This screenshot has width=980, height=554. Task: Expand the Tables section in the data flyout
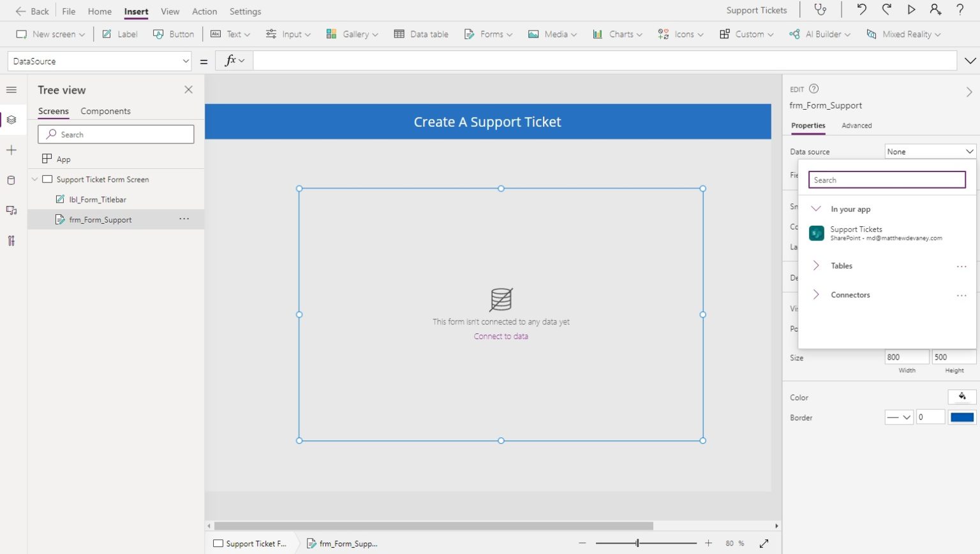coord(841,266)
